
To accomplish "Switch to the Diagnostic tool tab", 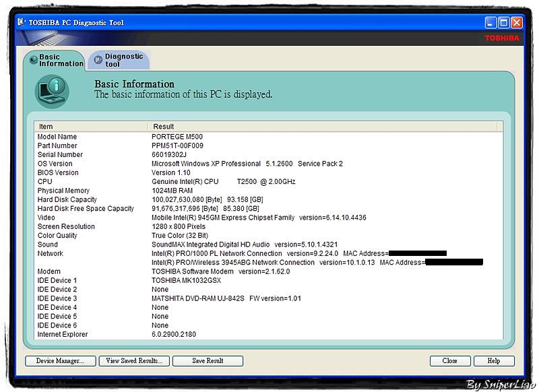I will [119, 61].
